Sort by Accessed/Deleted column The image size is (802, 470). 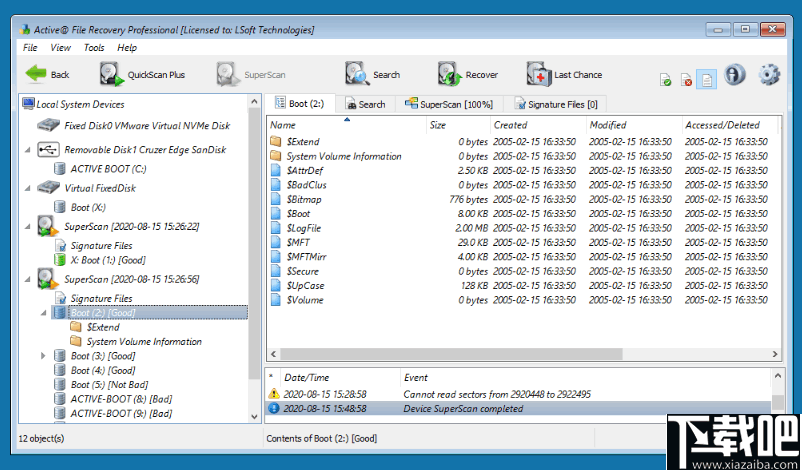pos(730,125)
